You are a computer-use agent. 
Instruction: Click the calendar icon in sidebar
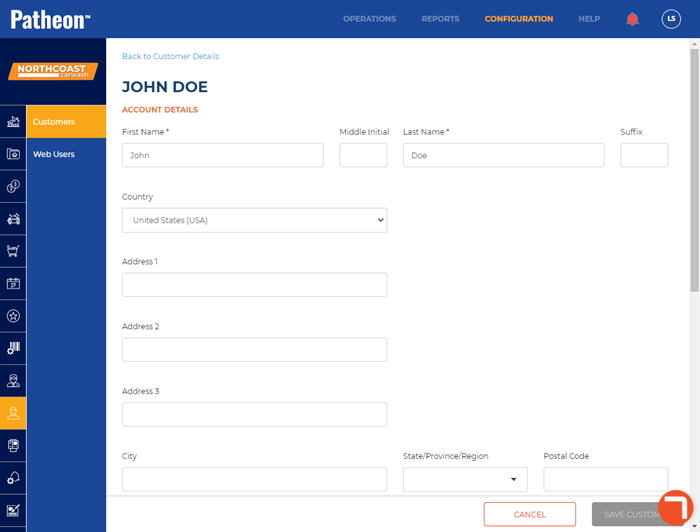[x=13, y=283]
